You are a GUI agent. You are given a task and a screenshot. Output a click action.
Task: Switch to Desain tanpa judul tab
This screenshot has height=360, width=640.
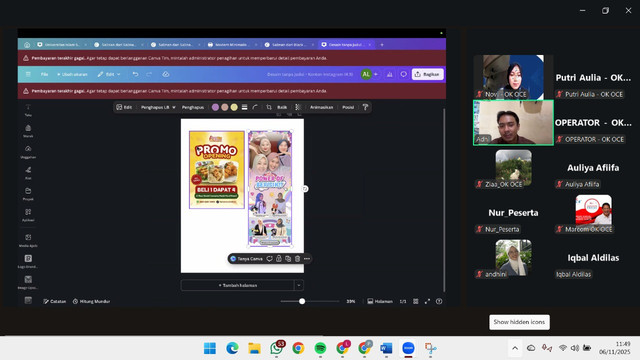(346, 44)
